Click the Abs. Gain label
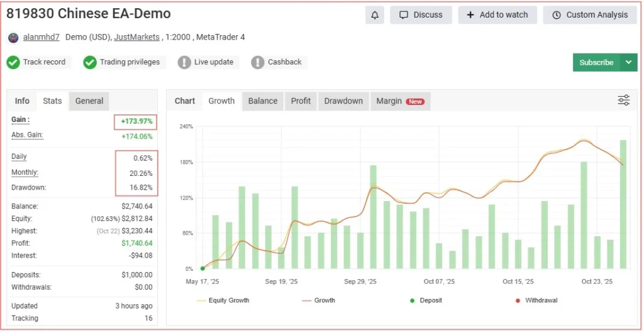 click(x=27, y=135)
